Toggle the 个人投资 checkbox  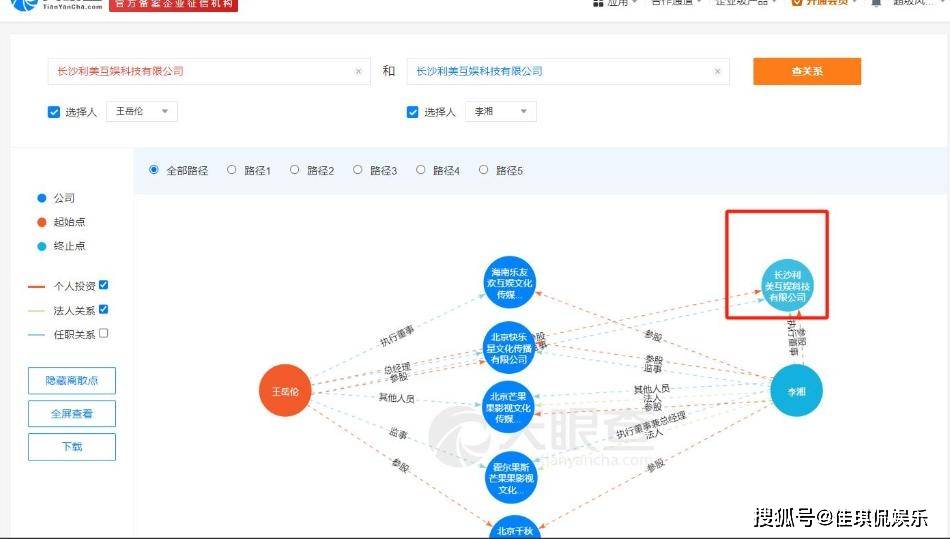tap(104, 285)
